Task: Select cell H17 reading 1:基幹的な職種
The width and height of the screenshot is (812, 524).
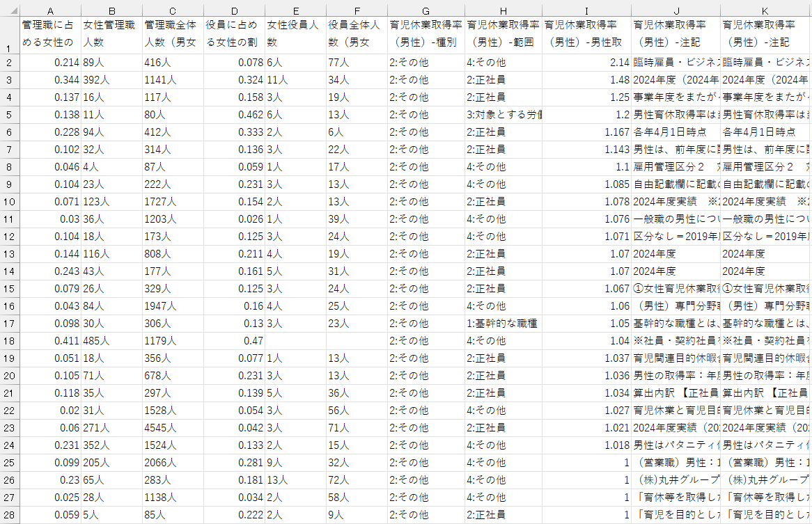Action: point(503,324)
